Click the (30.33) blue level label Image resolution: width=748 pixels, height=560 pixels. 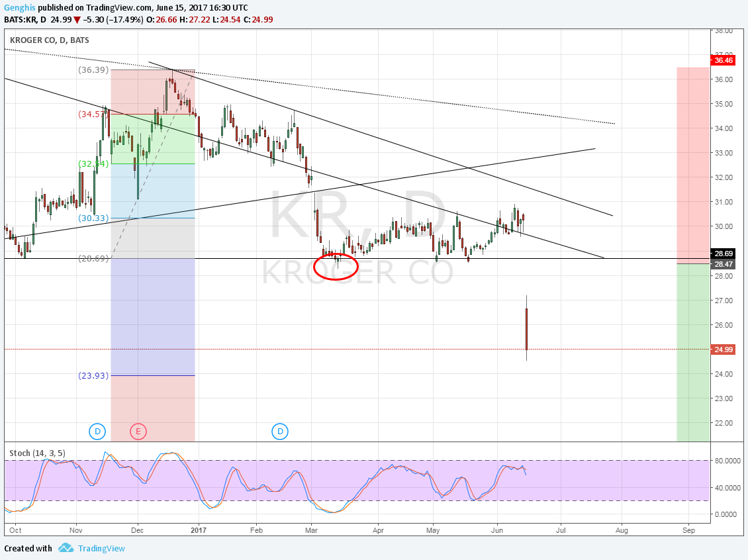click(93, 218)
